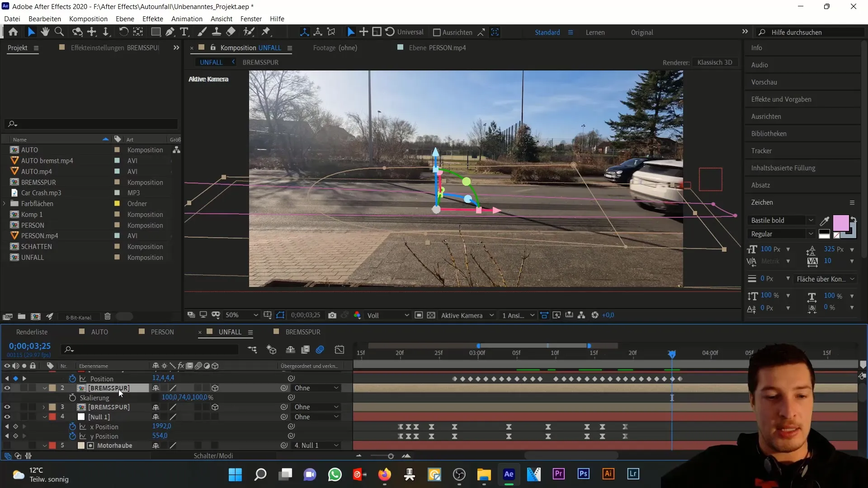Click the Pan Behind tool icon
868x488 pixels.
point(91,32)
